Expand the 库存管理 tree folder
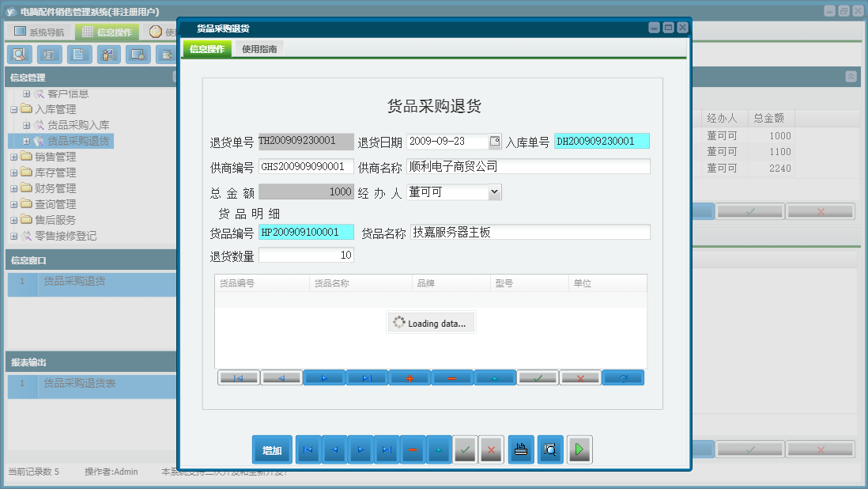Viewport: 868px width, 489px height. pyautogui.click(x=14, y=172)
